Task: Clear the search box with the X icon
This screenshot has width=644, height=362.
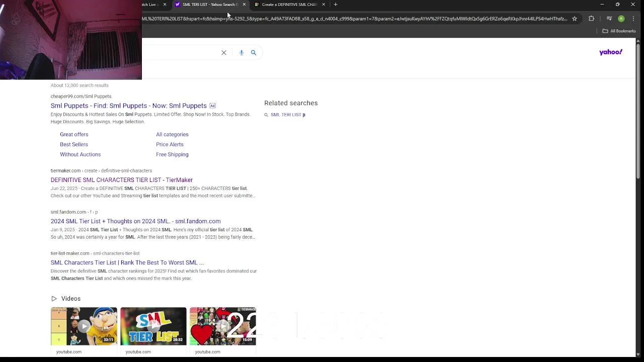Action: click(x=224, y=53)
